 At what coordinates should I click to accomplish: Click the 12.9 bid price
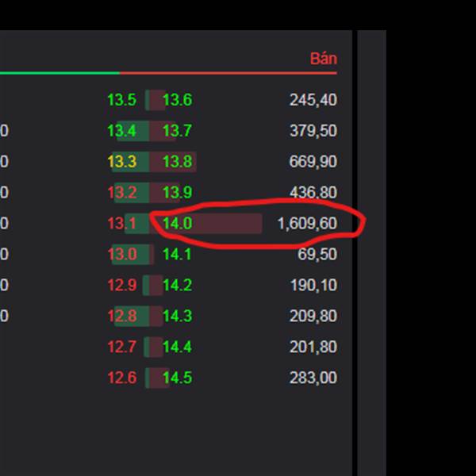(122, 285)
